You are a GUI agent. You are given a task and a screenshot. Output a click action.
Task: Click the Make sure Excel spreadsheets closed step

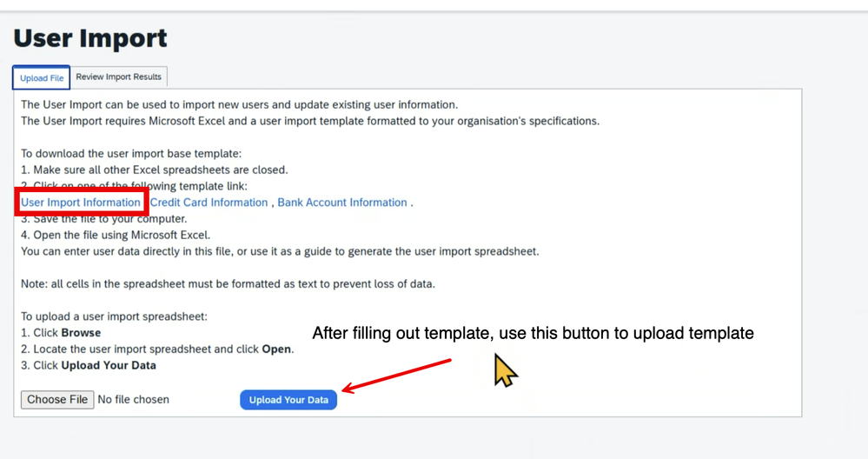pos(155,170)
